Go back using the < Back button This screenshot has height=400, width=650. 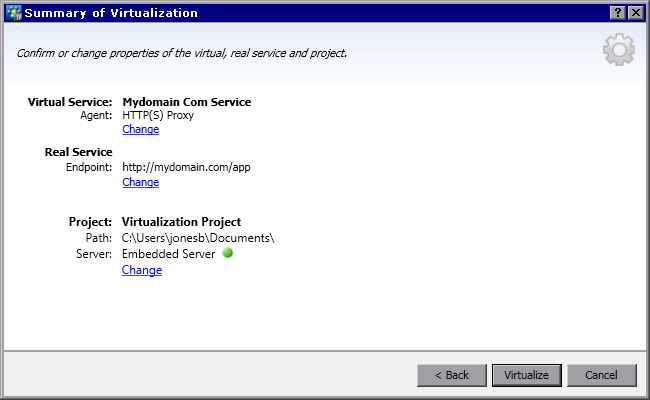click(450, 375)
